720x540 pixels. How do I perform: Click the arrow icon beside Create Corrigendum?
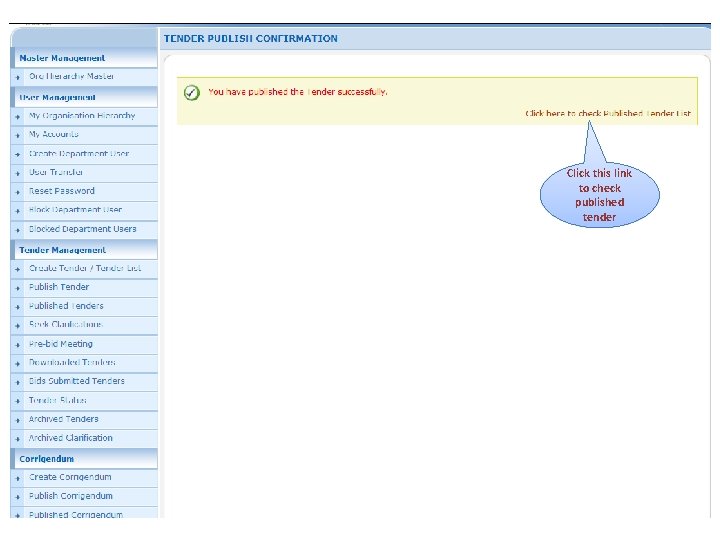pos(17,479)
